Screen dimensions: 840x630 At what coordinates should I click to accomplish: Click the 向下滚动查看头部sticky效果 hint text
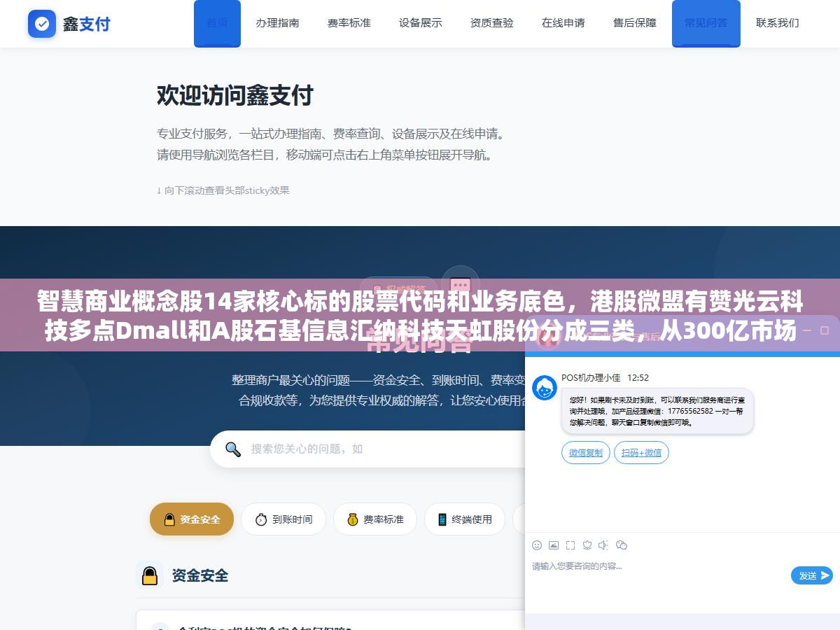[223, 190]
